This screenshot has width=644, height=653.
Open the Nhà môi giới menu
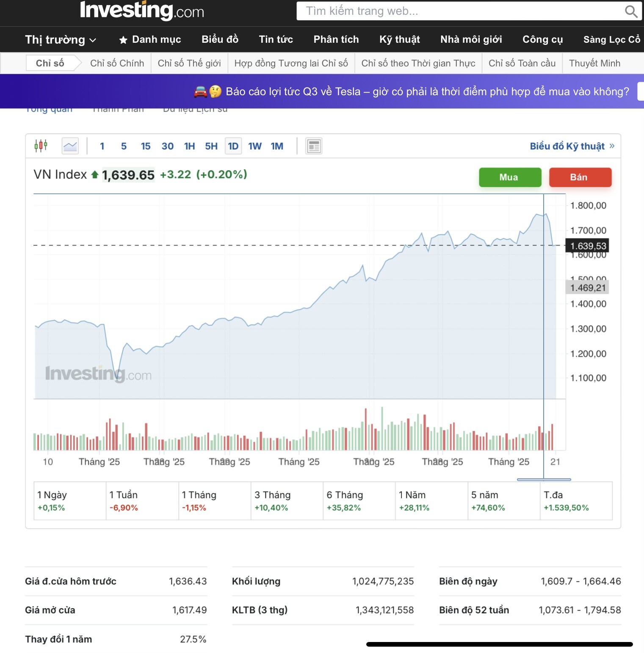pyautogui.click(x=471, y=39)
